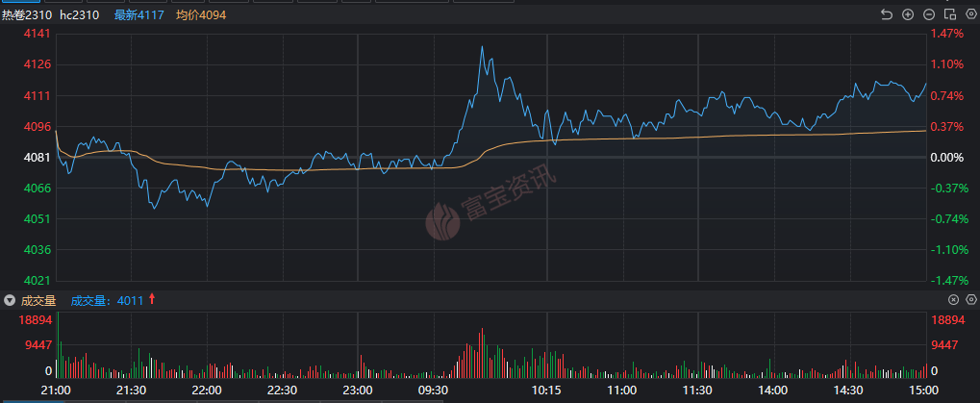Close the 成交量 volume panel
The height and width of the screenshot is (403, 980).
point(953,300)
